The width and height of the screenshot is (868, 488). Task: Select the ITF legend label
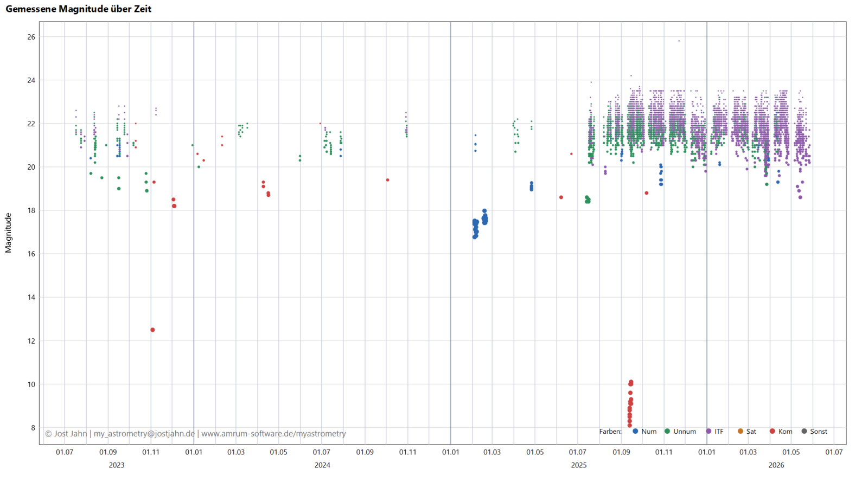(x=719, y=432)
